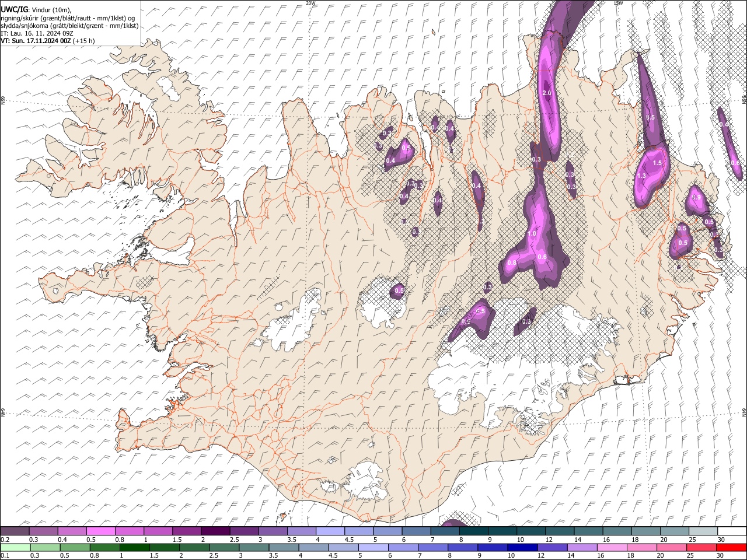Click pale grey top-row swatch between 25 and 30

tap(703, 531)
